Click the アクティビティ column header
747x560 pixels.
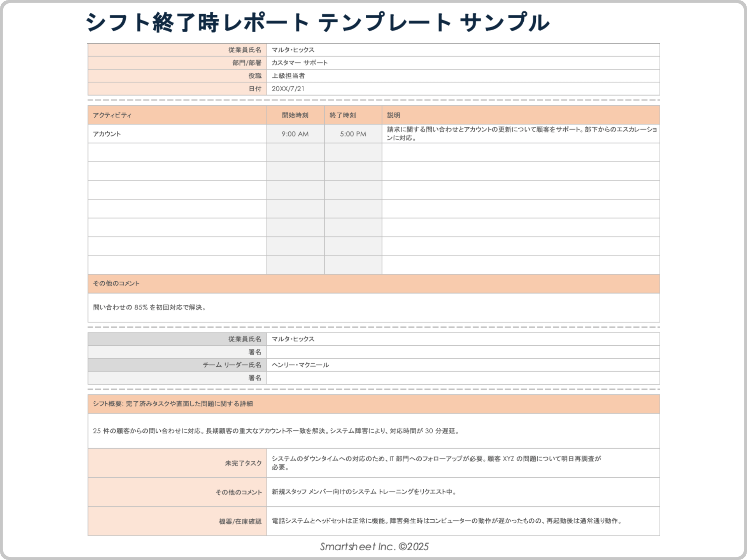pos(106,115)
